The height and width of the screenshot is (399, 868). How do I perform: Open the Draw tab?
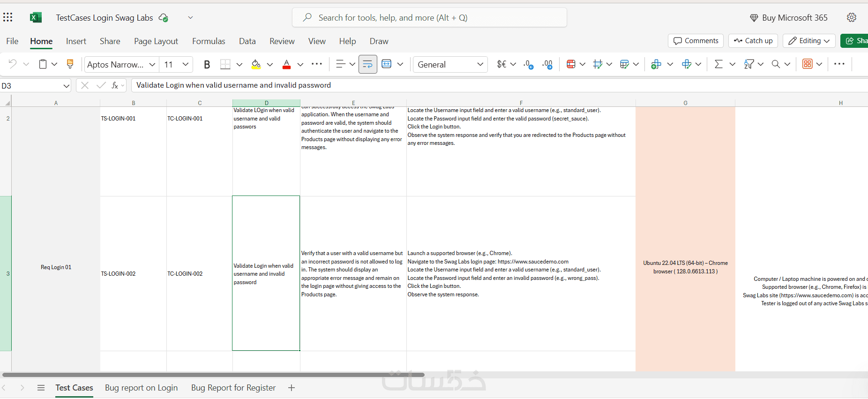tap(379, 41)
